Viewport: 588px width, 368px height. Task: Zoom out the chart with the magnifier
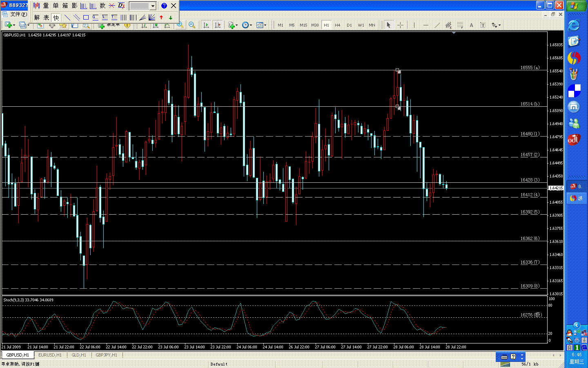coord(192,25)
